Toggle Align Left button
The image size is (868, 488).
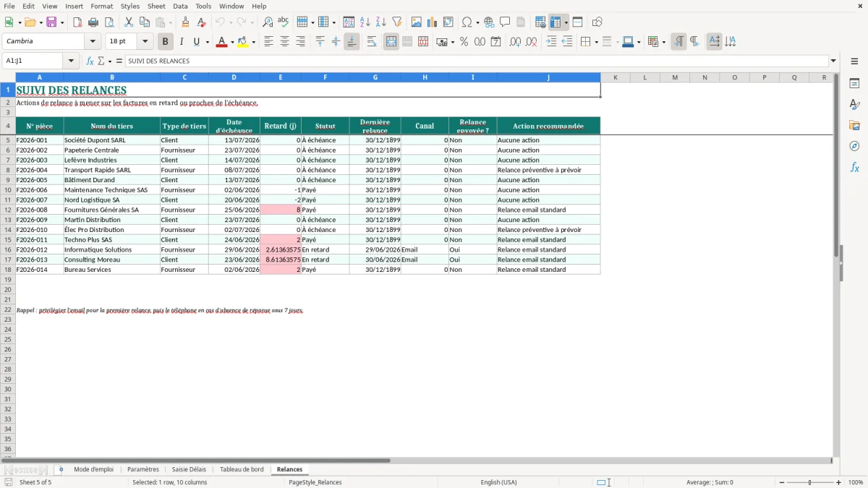click(268, 42)
